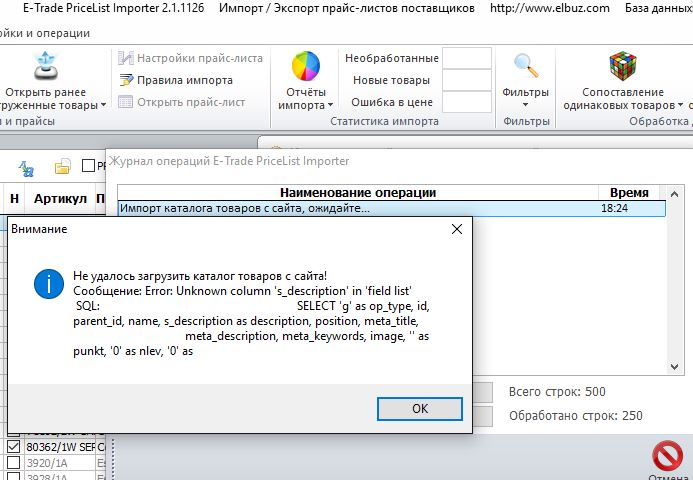Click the Всего строк: 500 text
Viewport: 693px width, 480px height.
coord(557,392)
